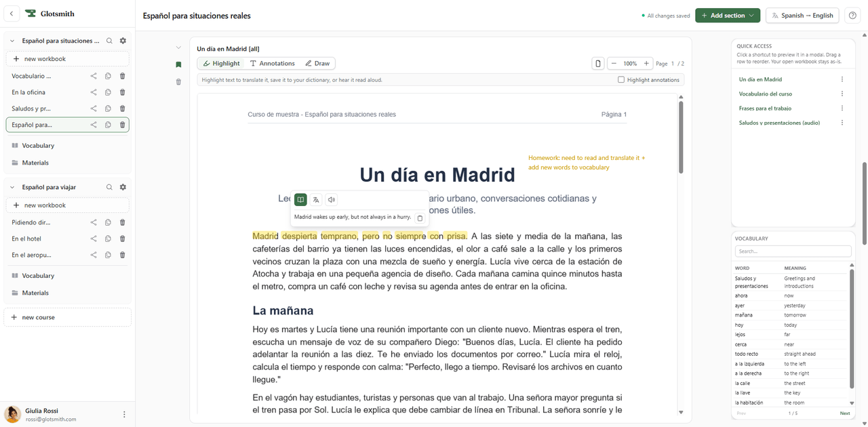
Task: Open the Spanish → English language selector
Action: point(802,16)
